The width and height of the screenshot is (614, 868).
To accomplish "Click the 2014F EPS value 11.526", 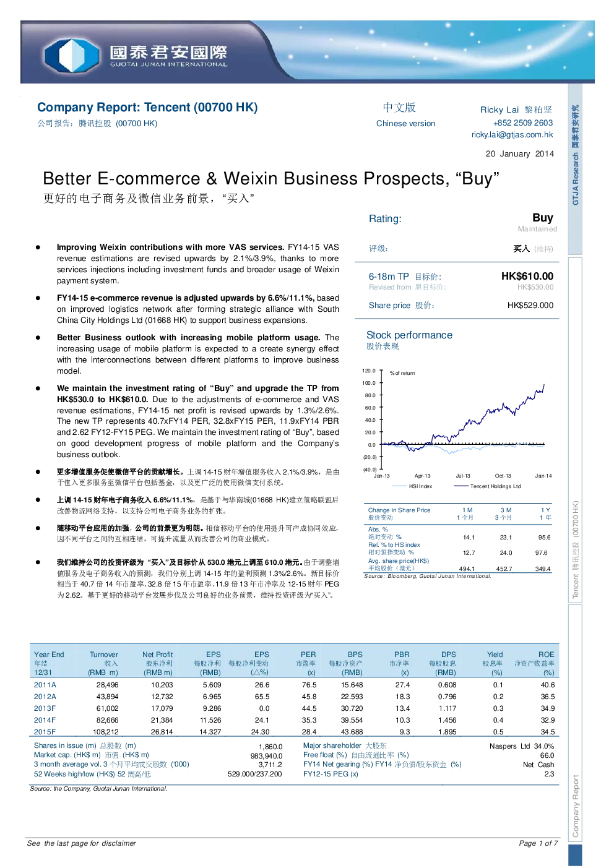I will [210, 720].
